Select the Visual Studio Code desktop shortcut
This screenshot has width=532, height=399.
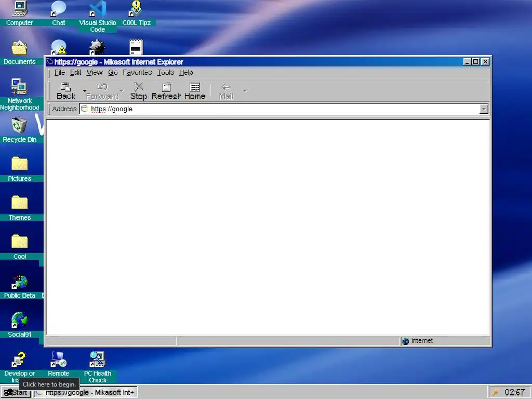[x=97, y=17]
